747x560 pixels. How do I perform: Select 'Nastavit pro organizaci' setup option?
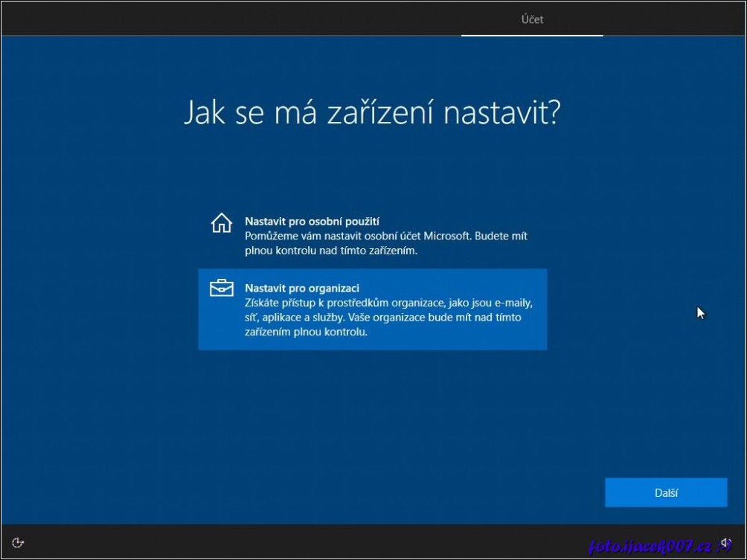tap(372, 309)
